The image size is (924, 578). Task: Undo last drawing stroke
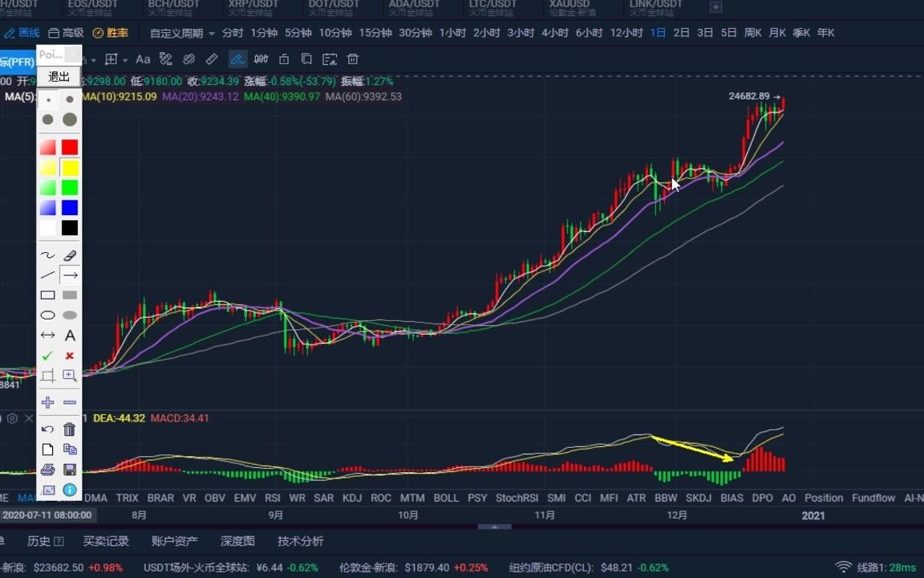pyautogui.click(x=48, y=429)
